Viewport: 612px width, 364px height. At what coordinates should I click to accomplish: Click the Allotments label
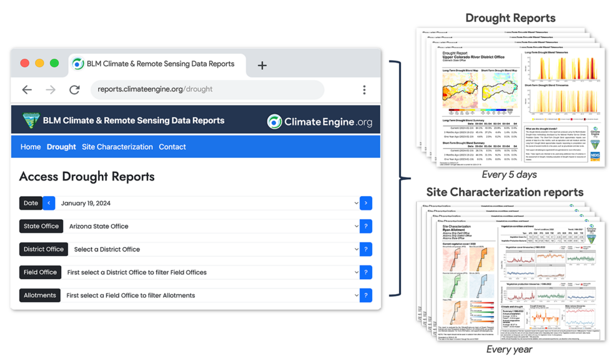click(x=40, y=295)
